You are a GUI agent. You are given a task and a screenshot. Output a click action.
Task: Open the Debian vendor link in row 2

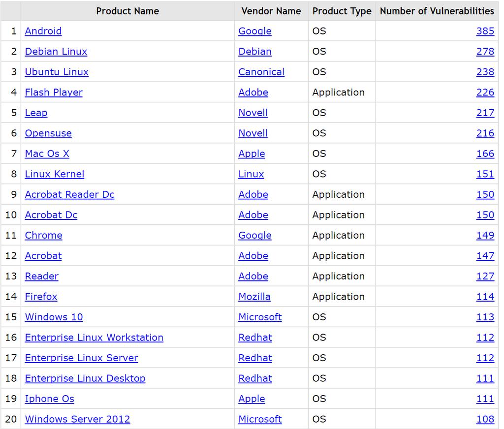(x=255, y=52)
